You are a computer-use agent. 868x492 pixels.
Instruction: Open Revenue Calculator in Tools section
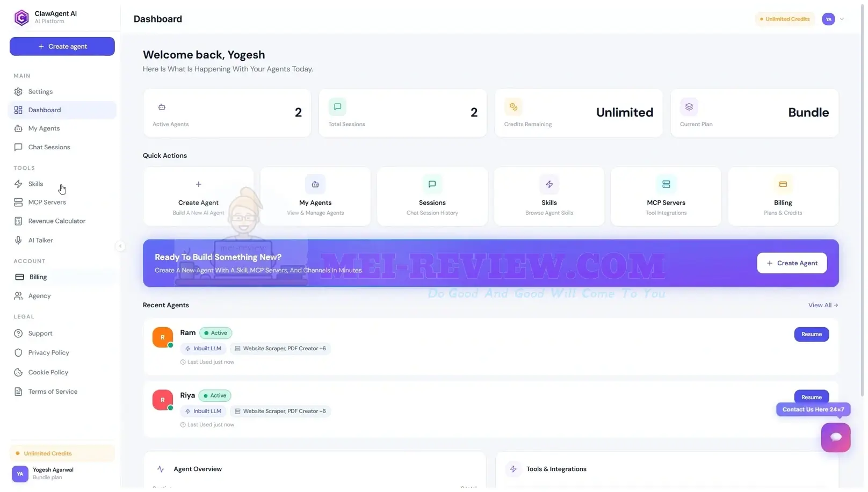(62, 221)
